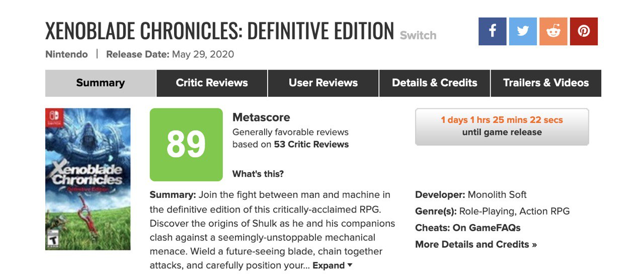The height and width of the screenshot is (279, 644).
Task: Switch to the Critic Reviews tab
Action: coord(212,83)
